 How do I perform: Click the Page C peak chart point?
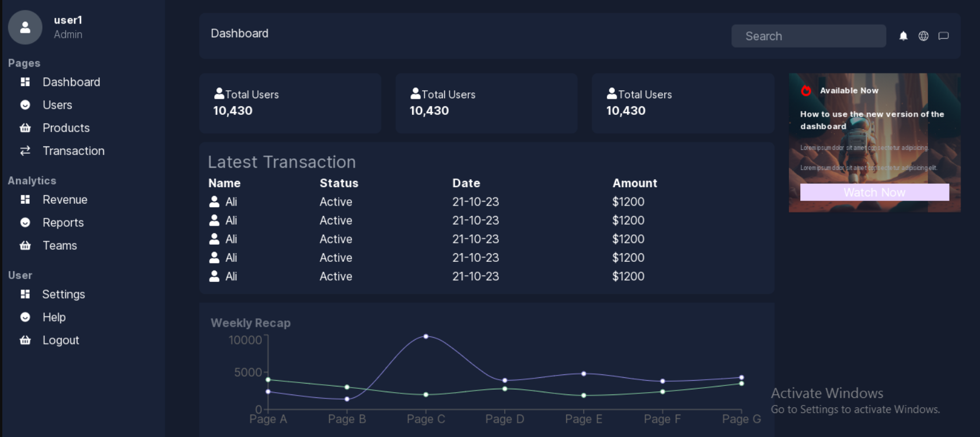tap(425, 337)
